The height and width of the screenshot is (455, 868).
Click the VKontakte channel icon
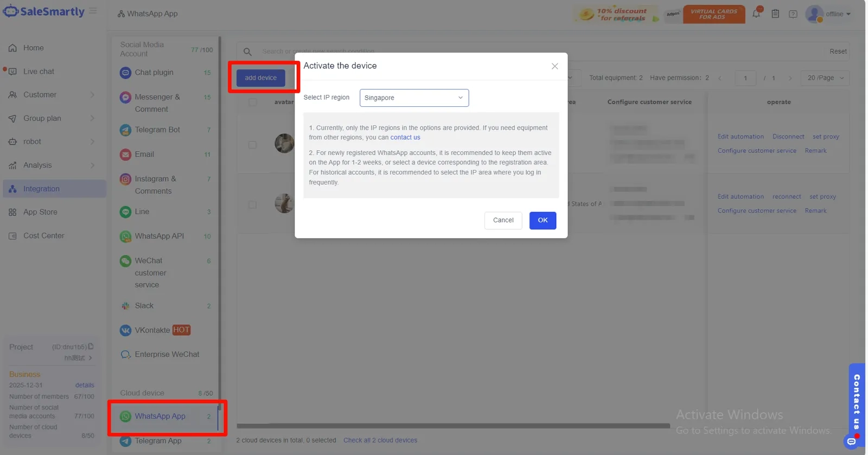125,330
